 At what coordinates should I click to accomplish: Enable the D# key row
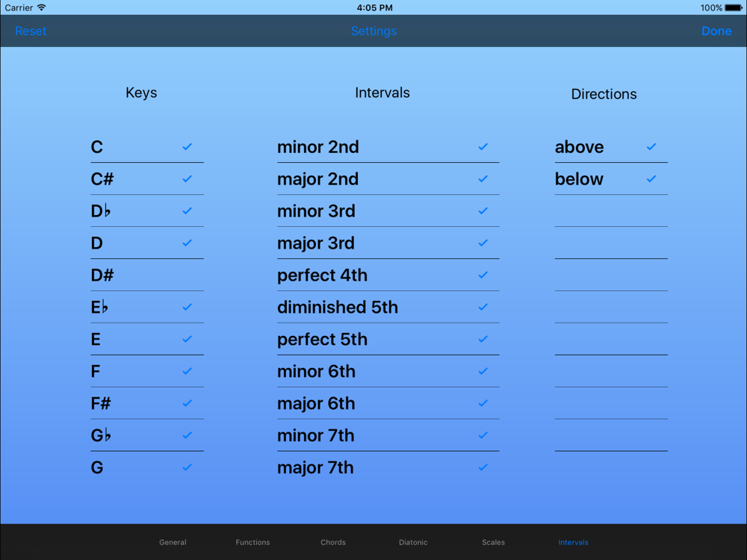tap(146, 276)
